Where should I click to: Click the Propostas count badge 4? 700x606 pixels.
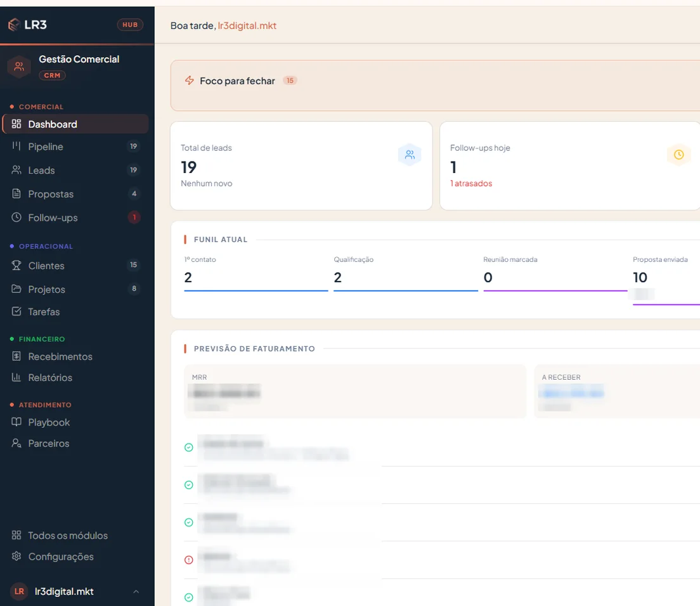click(134, 194)
